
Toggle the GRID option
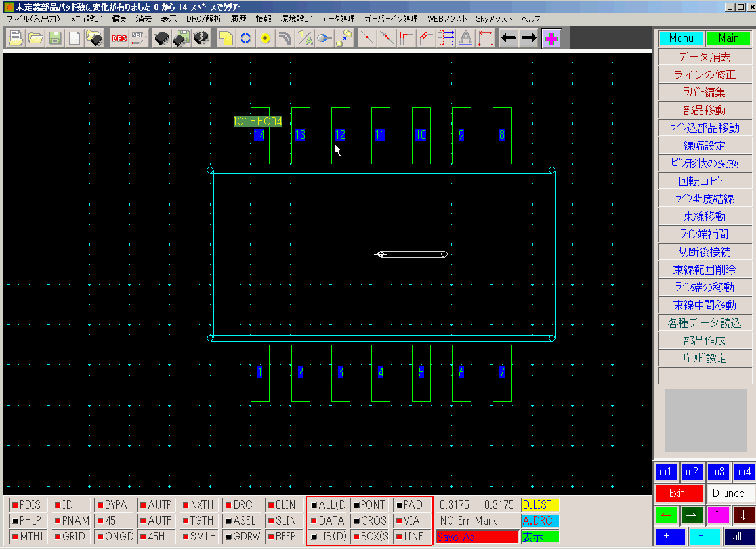71,537
